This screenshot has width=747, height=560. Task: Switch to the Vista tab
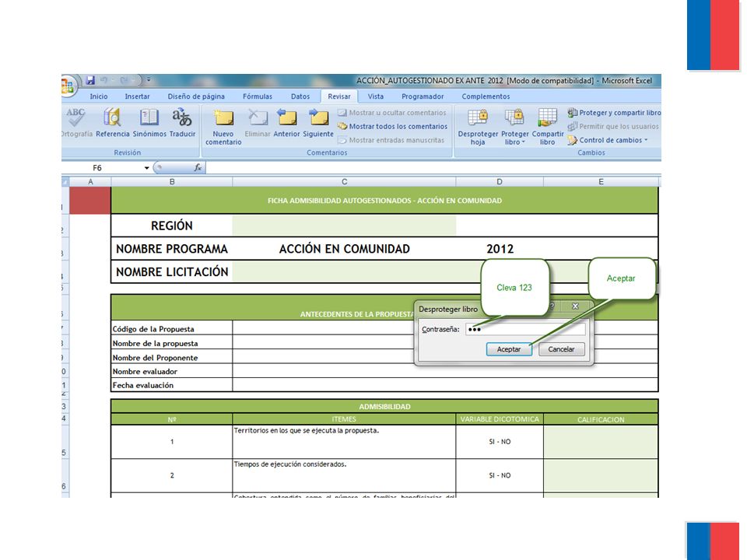(x=375, y=96)
